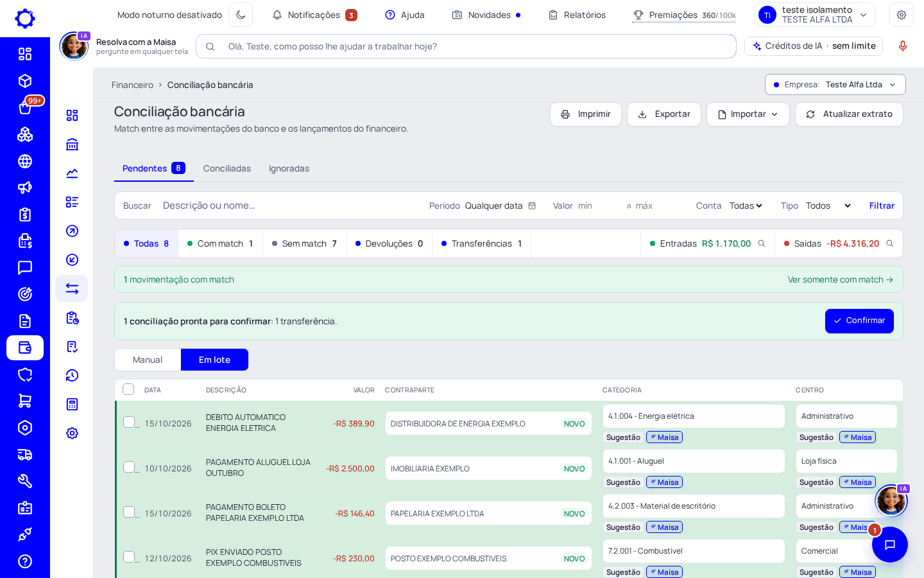Toggle night mode with the moon button

[241, 15]
